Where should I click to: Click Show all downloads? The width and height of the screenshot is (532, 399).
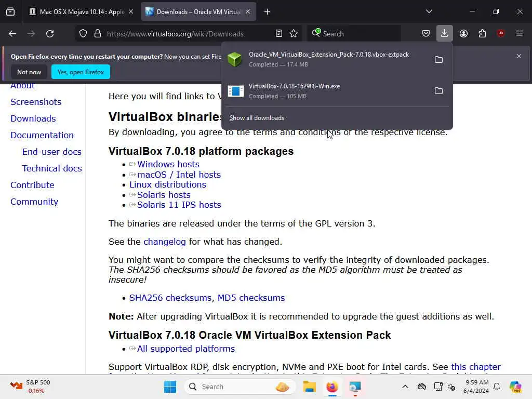pyautogui.click(x=257, y=118)
